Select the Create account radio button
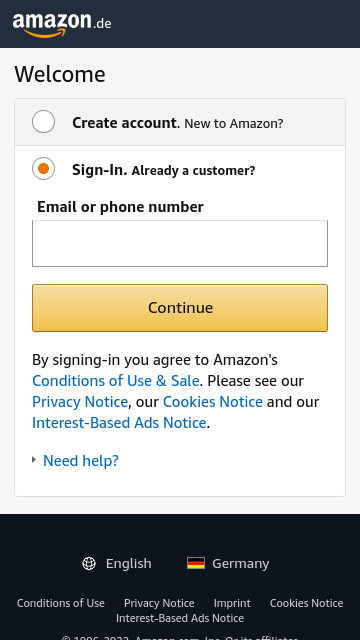This screenshot has height=640, width=360. (43, 122)
